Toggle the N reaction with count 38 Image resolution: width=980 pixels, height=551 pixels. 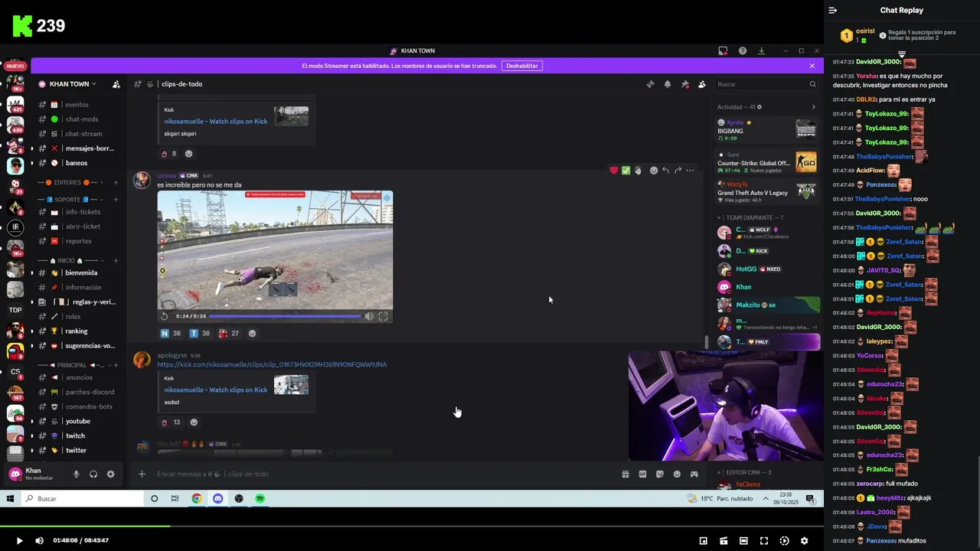[x=171, y=334]
